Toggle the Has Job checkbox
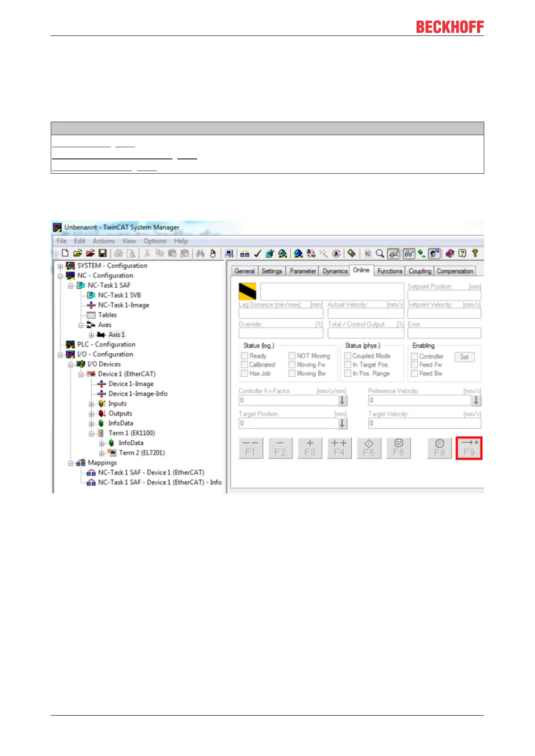 [x=244, y=373]
